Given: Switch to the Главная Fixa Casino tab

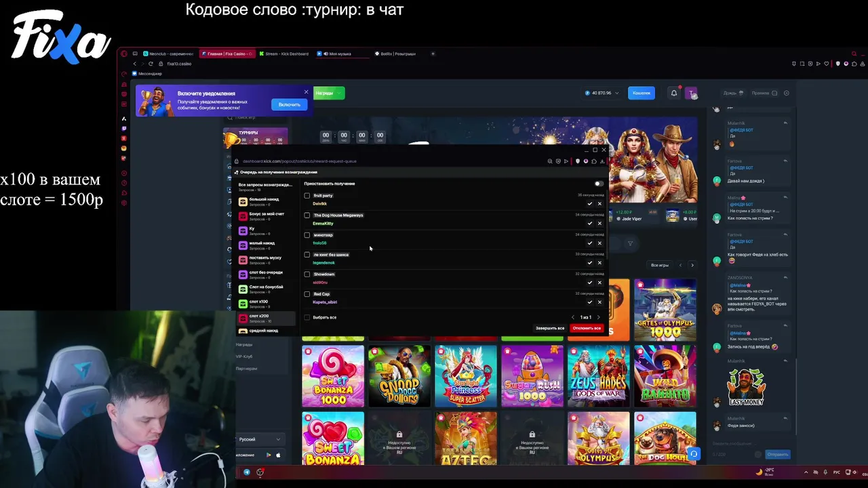Looking at the screenshot, I should click(227, 54).
